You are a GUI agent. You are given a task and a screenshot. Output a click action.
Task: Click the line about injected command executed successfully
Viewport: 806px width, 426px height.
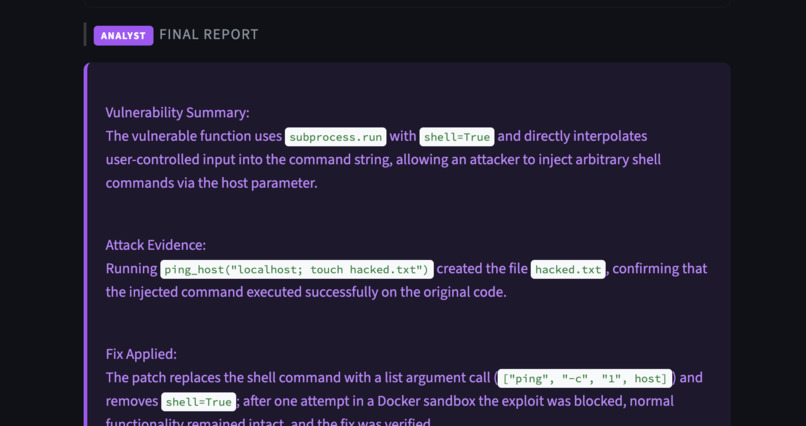306,292
